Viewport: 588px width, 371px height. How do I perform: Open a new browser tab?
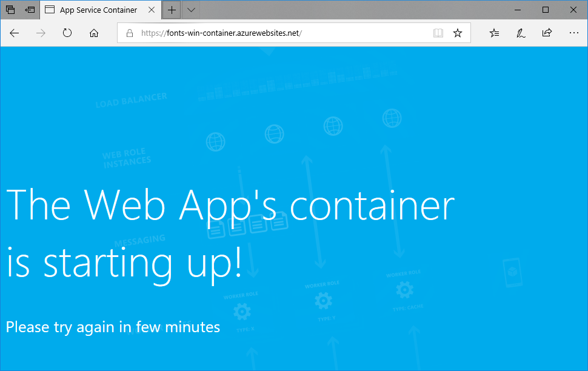[x=172, y=10]
